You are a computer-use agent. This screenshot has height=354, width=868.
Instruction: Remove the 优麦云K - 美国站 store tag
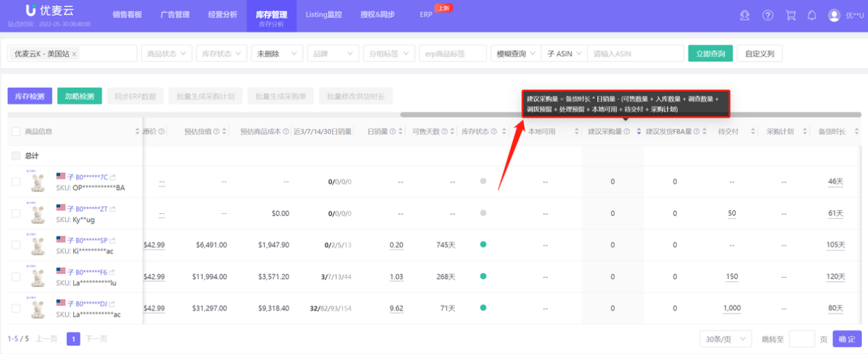(74, 54)
